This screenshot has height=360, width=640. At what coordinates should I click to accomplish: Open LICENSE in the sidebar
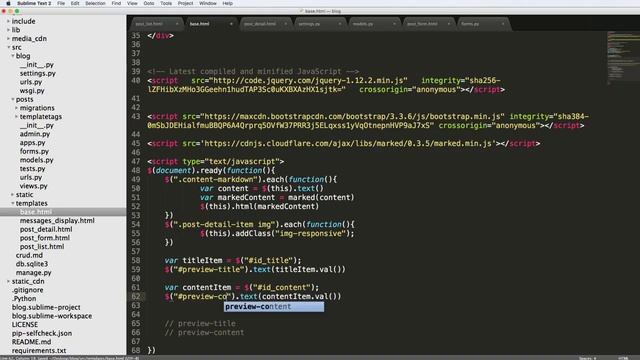click(x=24, y=325)
